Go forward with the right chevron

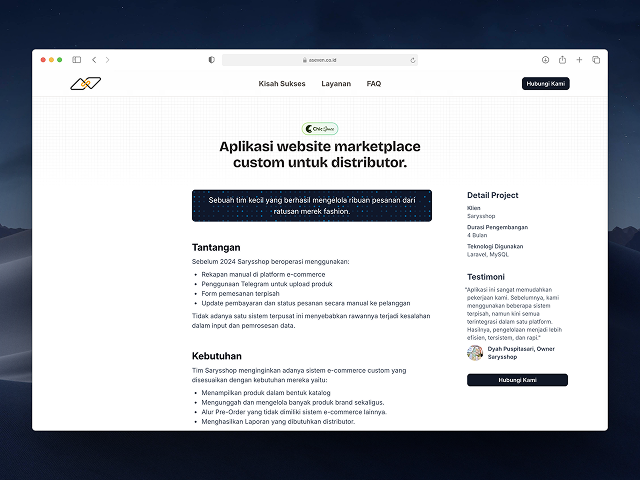click(x=107, y=60)
